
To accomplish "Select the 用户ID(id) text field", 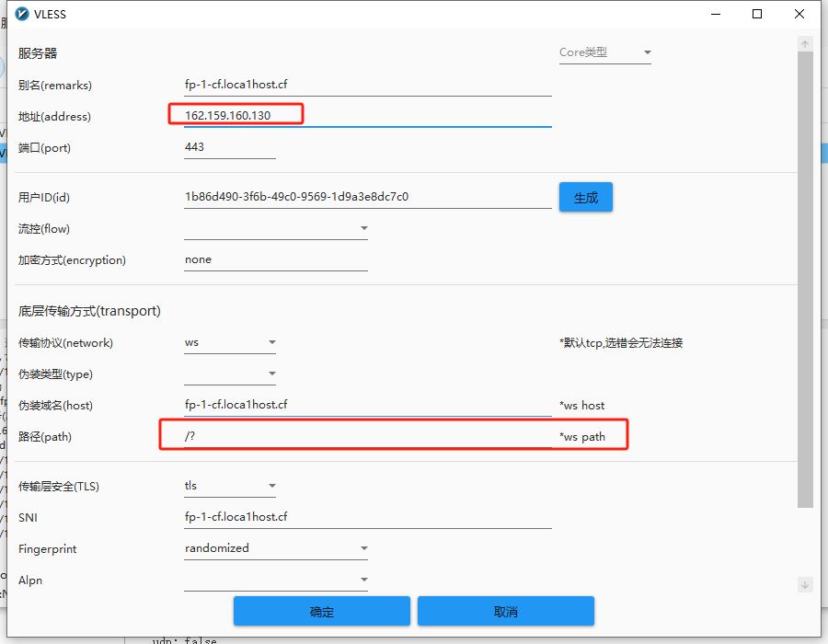I will (367, 197).
